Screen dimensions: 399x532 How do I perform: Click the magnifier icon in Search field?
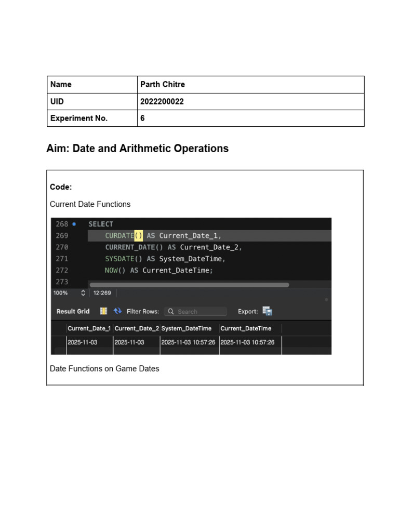coord(170,311)
